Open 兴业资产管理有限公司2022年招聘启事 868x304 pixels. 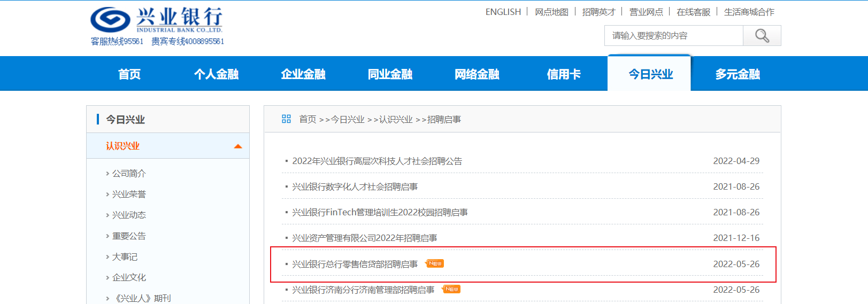364,238
